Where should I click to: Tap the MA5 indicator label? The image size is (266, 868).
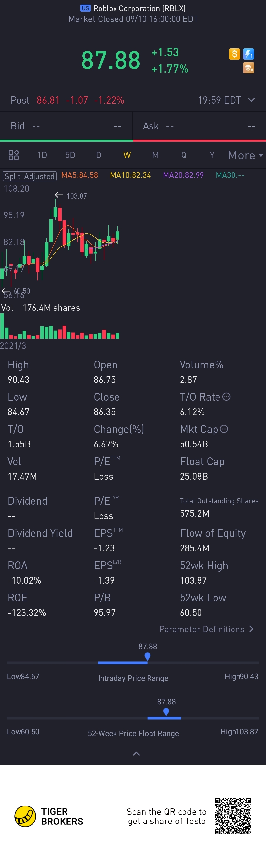click(x=80, y=175)
